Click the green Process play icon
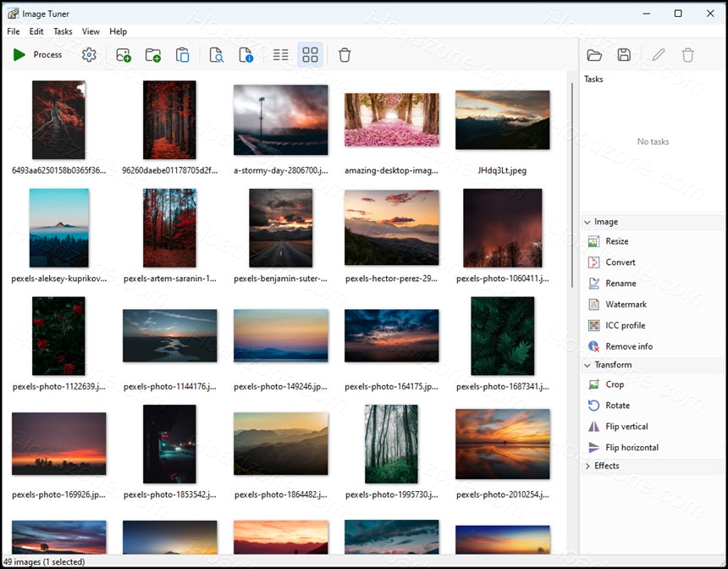728x569 pixels. [x=19, y=55]
